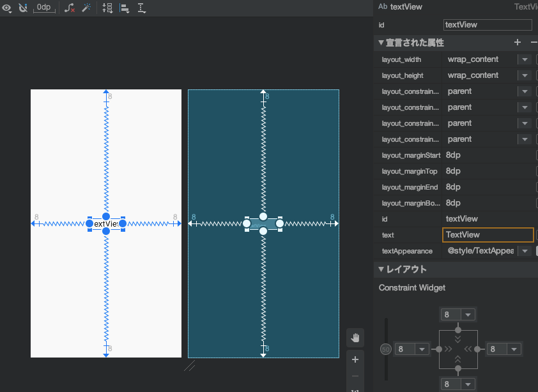Click the layout_marginTop 8dp value

point(453,171)
